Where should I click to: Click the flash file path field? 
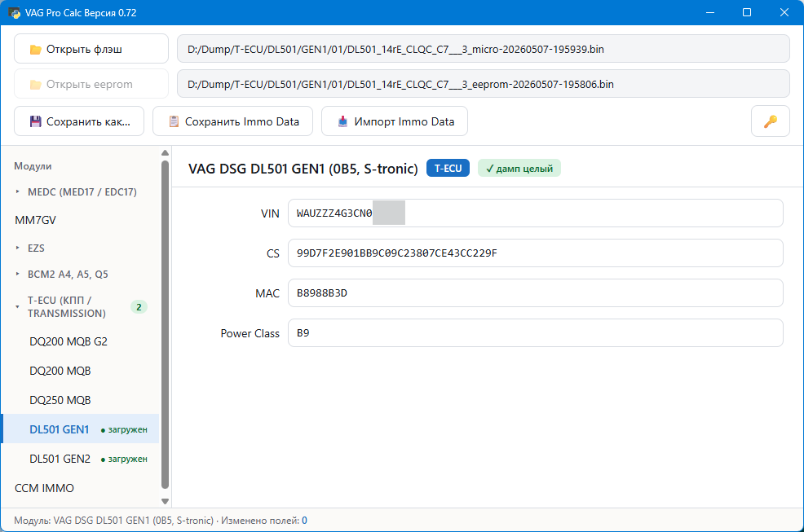483,49
